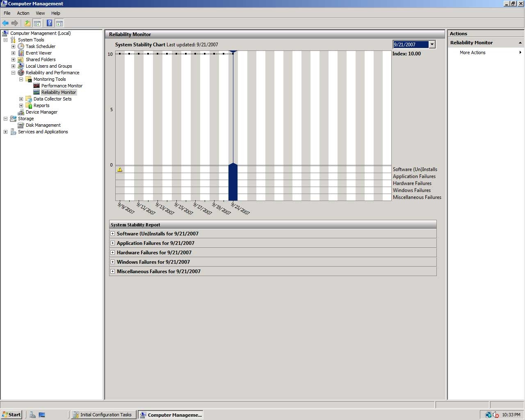The image size is (525, 420).
Task: Click the Start button
Action: coord(11,415)
